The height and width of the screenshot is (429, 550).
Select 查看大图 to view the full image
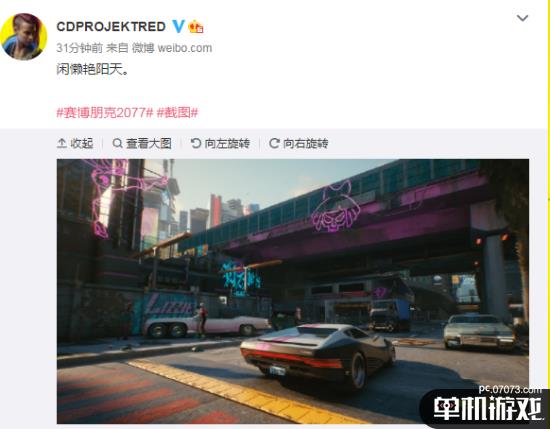click(149, 143)
